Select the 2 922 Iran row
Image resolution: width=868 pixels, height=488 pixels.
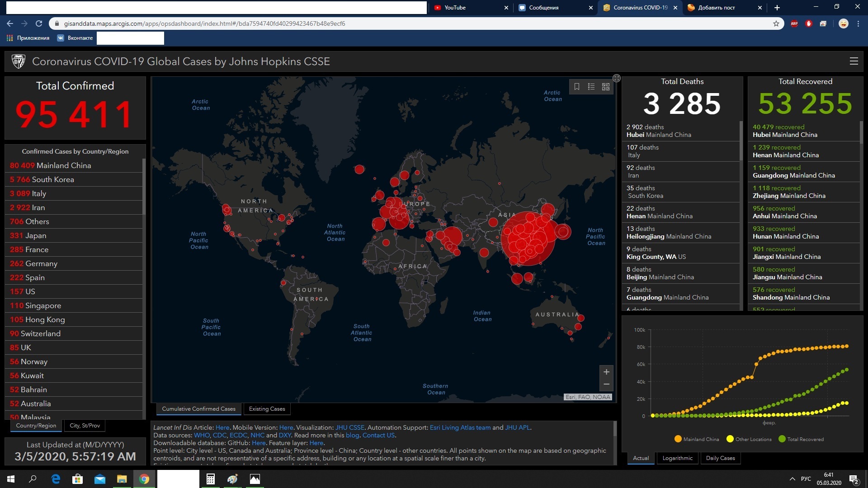tap(75, 207)
